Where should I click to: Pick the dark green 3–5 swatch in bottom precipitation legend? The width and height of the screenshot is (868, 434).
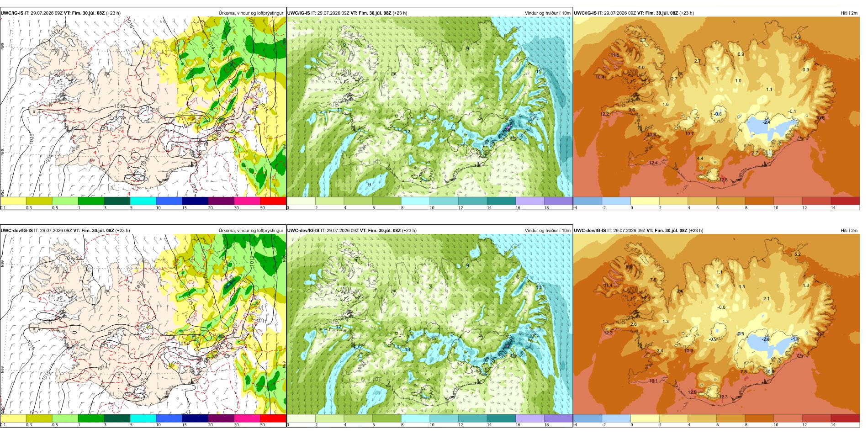(x=117, y=418)
